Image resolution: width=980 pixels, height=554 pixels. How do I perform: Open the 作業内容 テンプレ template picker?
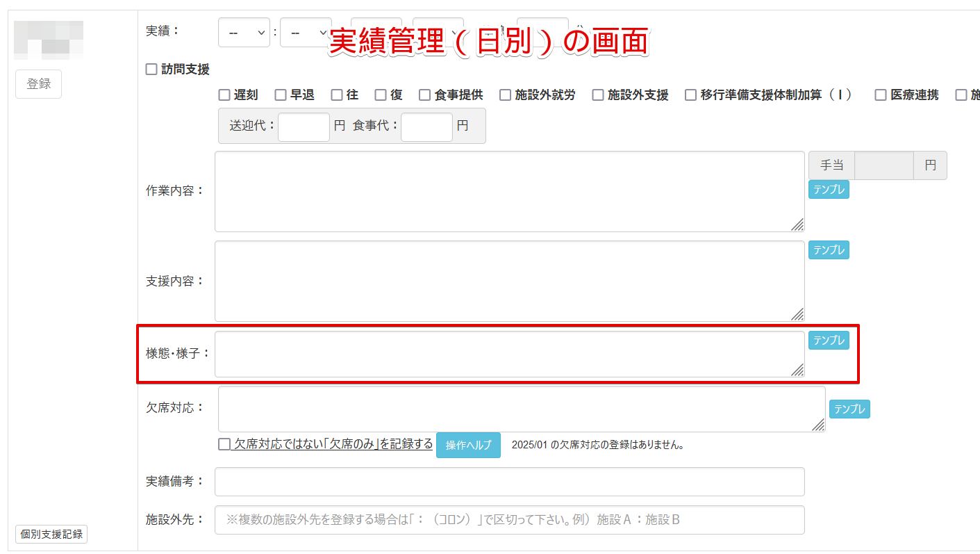(x=828, y=189)
